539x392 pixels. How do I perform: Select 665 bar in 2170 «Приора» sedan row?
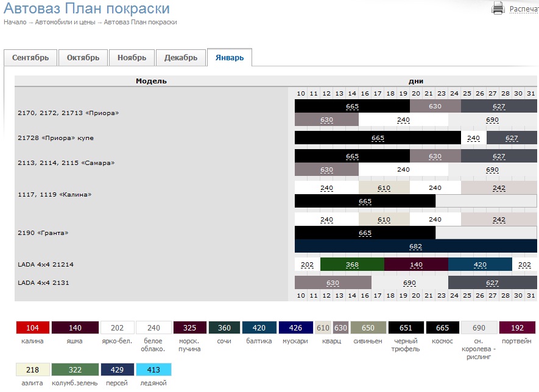(x=352, y=106)
